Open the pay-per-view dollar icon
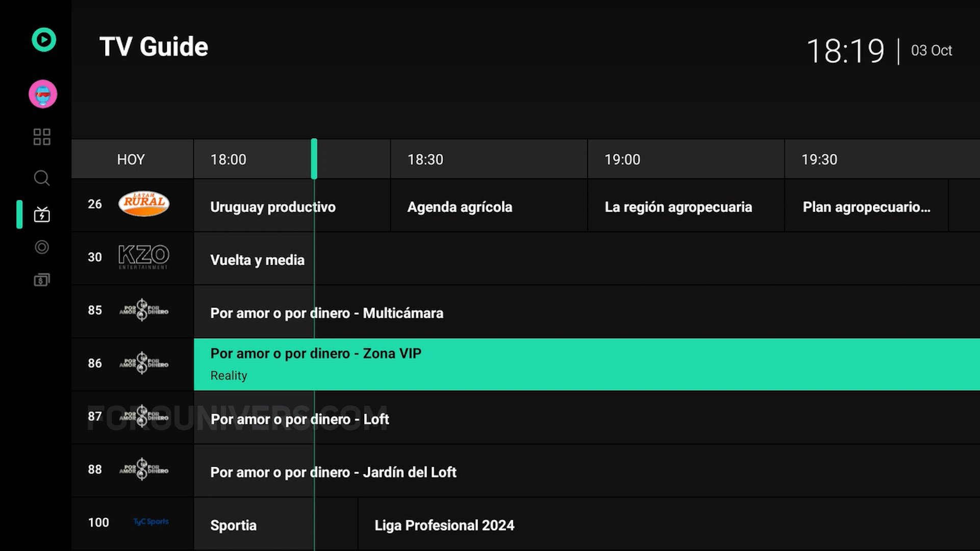 click(x=42, y=280)
